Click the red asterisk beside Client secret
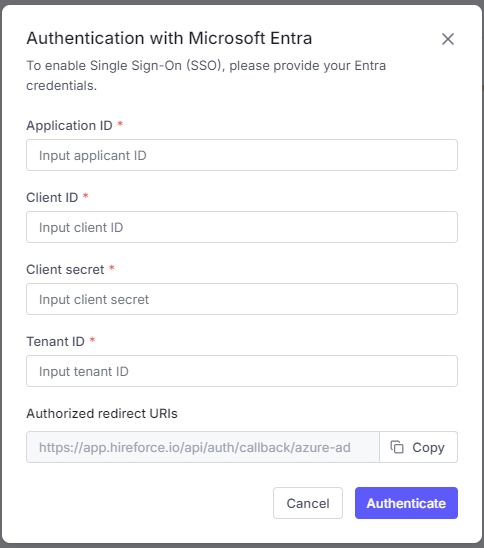Viewport: 484px width, 548px height. pyautogui.click(x=112, y=268)
